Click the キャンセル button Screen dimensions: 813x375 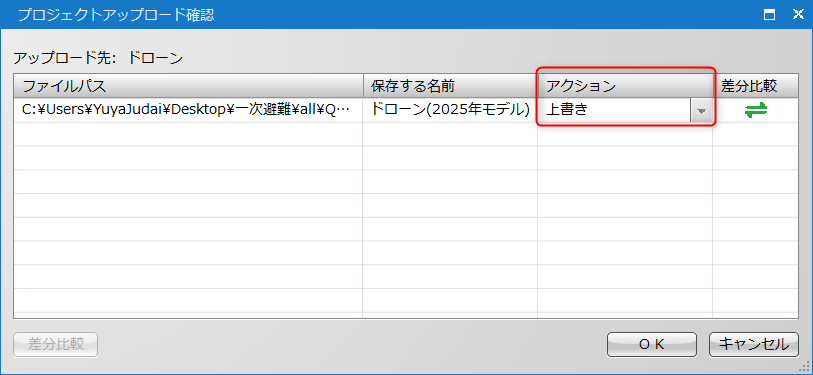(754, 344)
